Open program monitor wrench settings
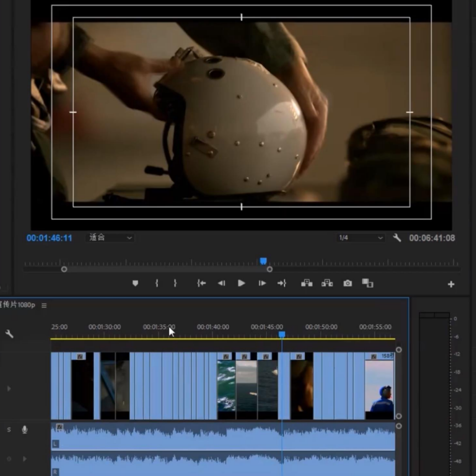476x476 pixels. [397, 238]
